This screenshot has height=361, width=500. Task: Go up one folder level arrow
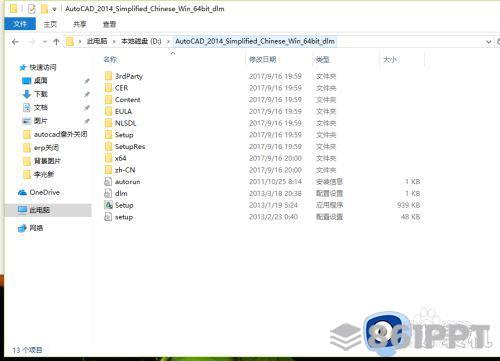pos(56,42)
